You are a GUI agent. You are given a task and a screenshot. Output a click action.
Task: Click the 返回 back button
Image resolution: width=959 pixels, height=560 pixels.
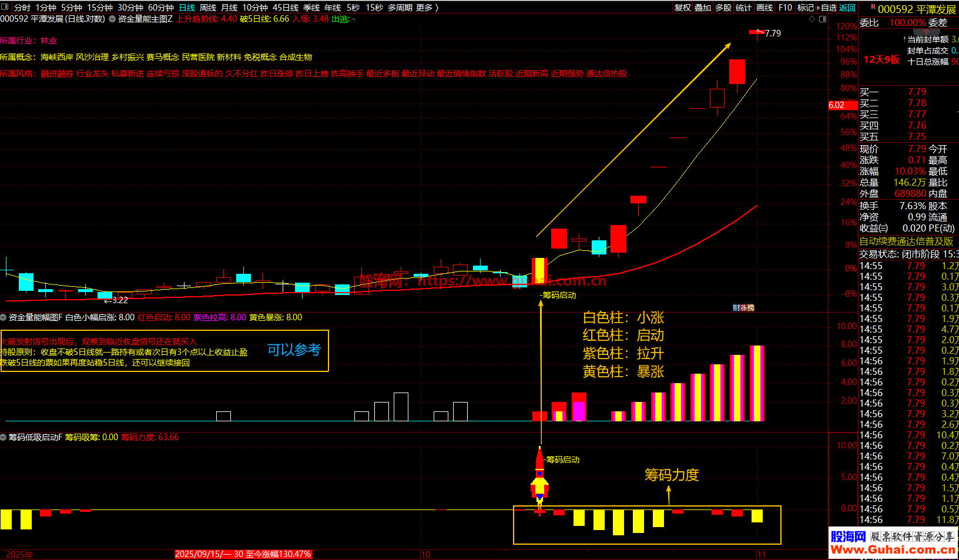847,8
